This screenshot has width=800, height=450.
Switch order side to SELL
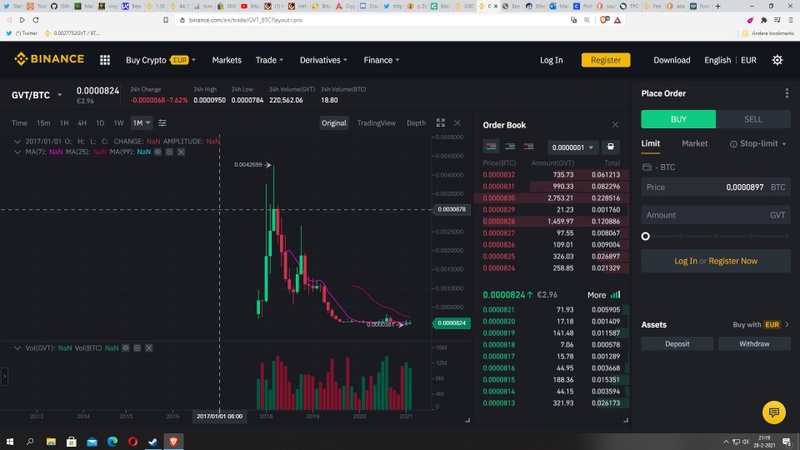pyautogui.click(x=753, y=119)
